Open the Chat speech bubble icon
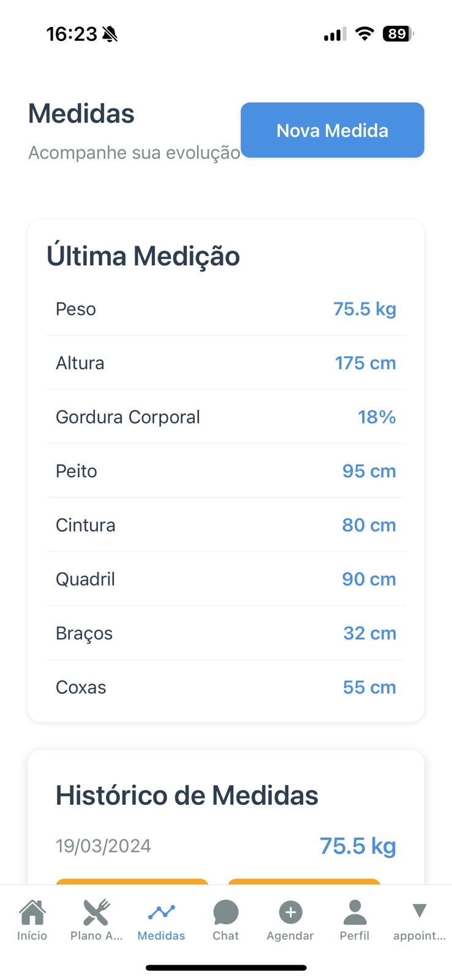Screen dimensions: 452x980 225,913
